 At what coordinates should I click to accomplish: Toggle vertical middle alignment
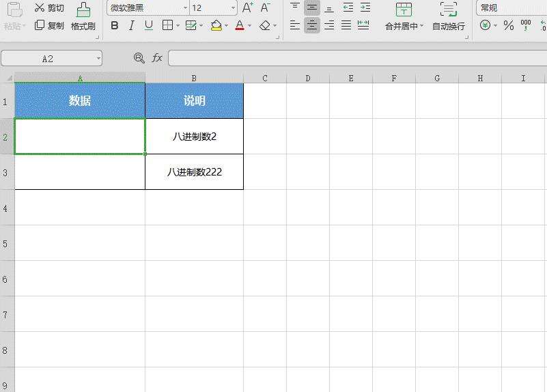[x=312, y=8]
